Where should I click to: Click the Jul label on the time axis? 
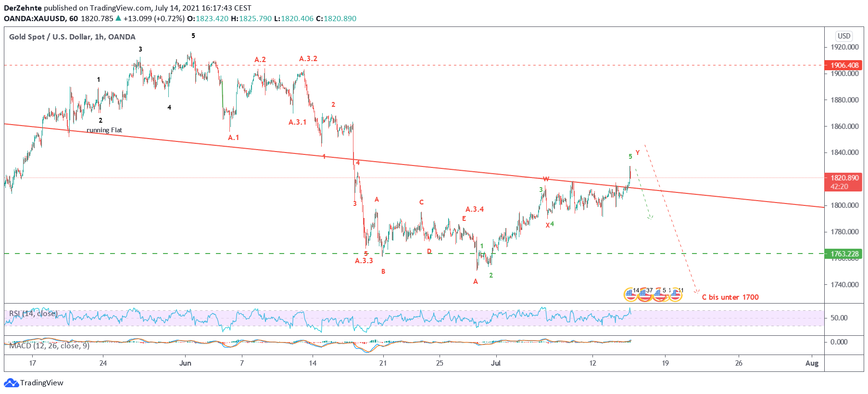(x=496, y=363)
